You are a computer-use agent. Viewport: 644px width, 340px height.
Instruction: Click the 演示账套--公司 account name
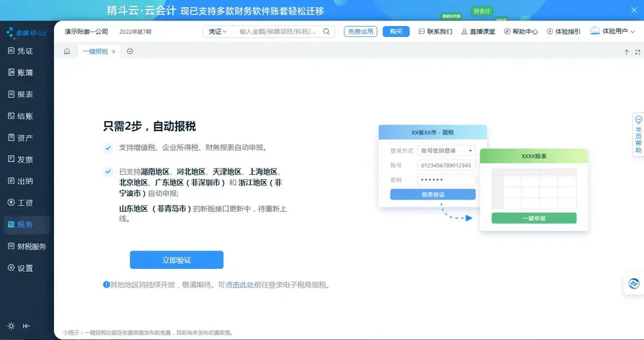pyautogui.click(x=86, y=32)
